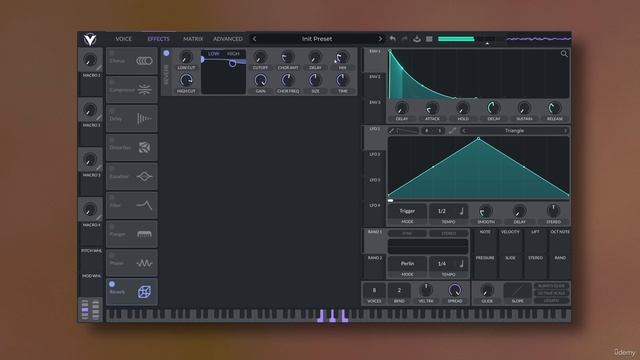
Task: Click the reverb Low/High filter display
Action: pos(224,72)
